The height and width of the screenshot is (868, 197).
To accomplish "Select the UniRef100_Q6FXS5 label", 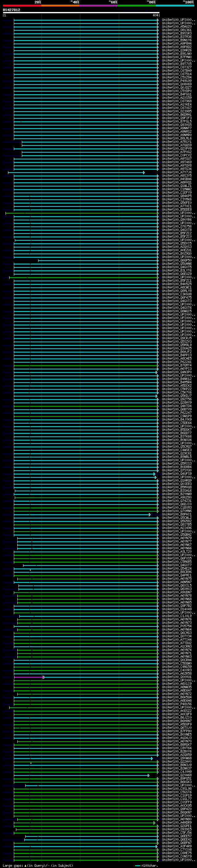I will (177, 558).
